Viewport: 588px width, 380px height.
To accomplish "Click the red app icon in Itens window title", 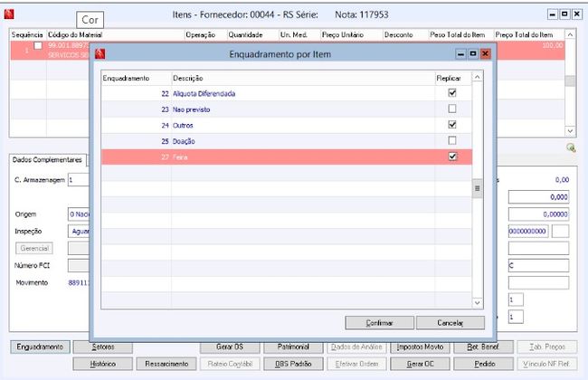I will pyautogui.click(x=9, y=14).
